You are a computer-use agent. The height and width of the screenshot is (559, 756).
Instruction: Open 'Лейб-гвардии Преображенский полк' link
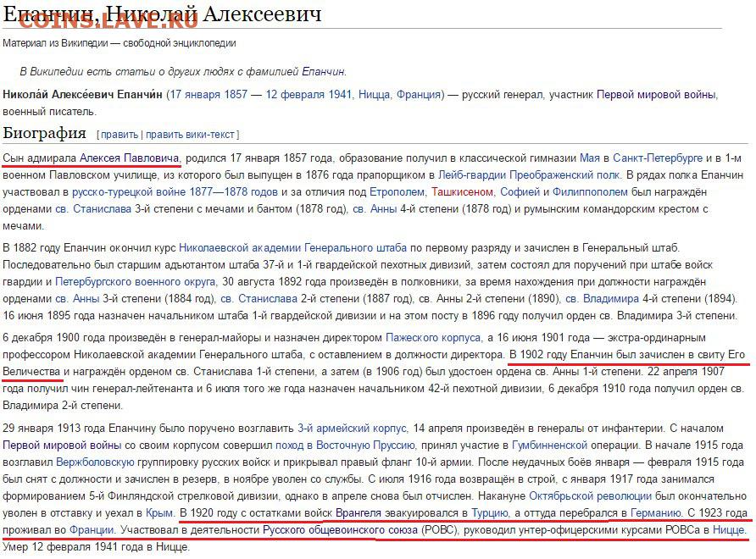click(529, 175)
